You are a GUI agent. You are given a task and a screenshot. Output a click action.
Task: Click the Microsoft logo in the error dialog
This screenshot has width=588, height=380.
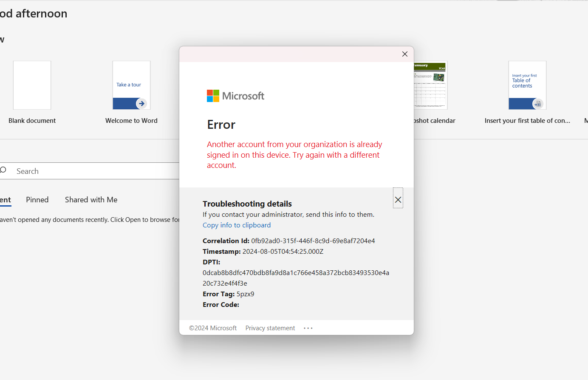[235, 96]
